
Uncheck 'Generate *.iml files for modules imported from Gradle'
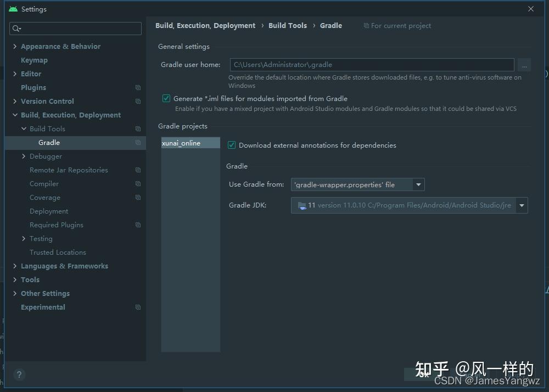coord(166,98)
